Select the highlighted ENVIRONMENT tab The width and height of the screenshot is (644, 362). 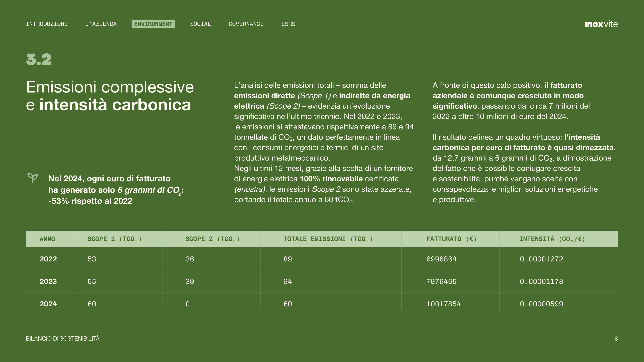point(153,24)
